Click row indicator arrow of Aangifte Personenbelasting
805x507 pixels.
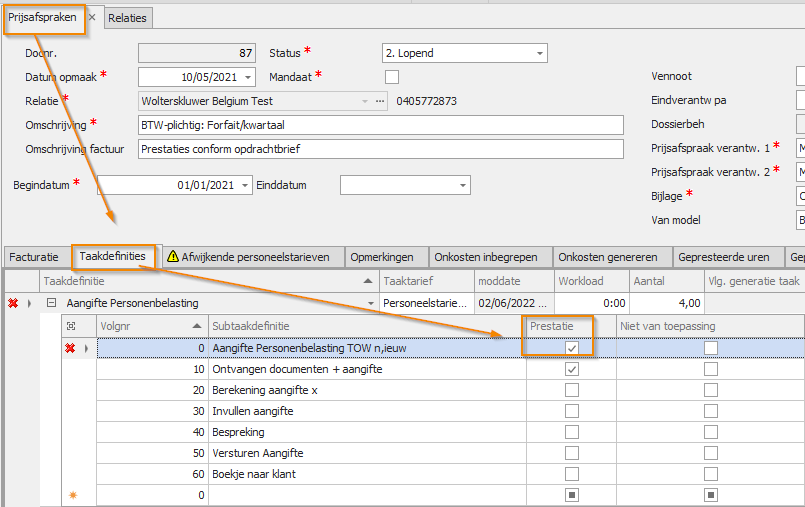pos(29,303)
